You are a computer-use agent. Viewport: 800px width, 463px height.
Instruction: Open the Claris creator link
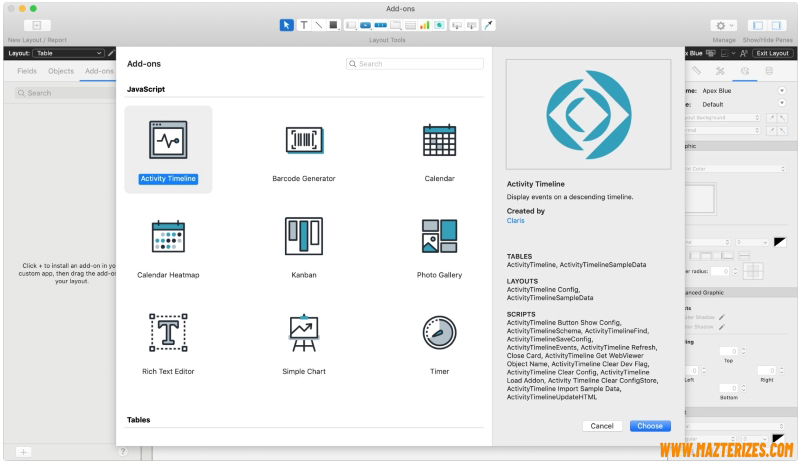pos(515,221)
